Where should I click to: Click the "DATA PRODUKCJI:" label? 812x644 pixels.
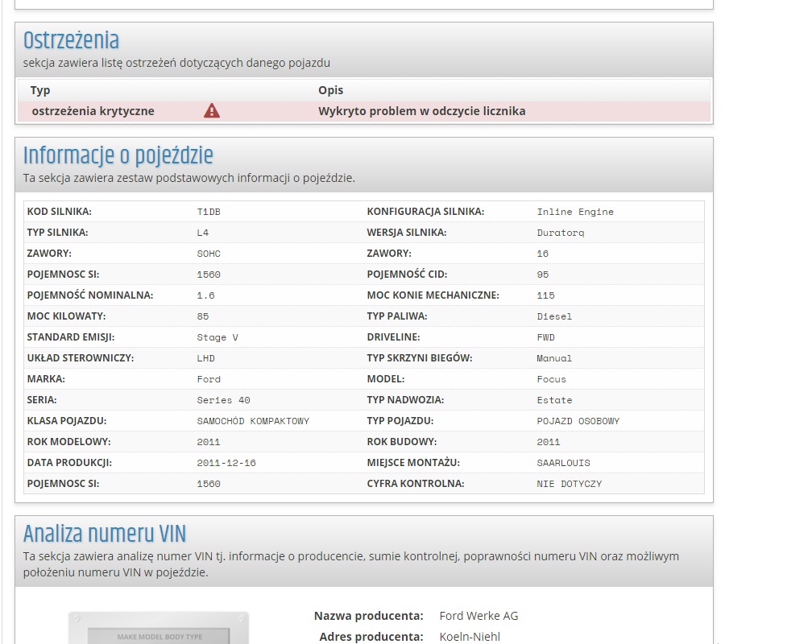(69, 463)
